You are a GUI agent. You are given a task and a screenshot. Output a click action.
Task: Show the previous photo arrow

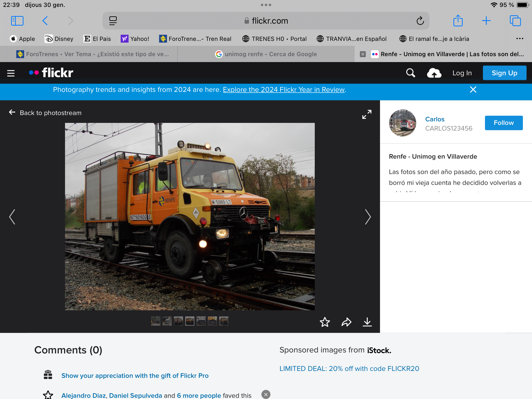pyautogui.click(x=12, y=217)
